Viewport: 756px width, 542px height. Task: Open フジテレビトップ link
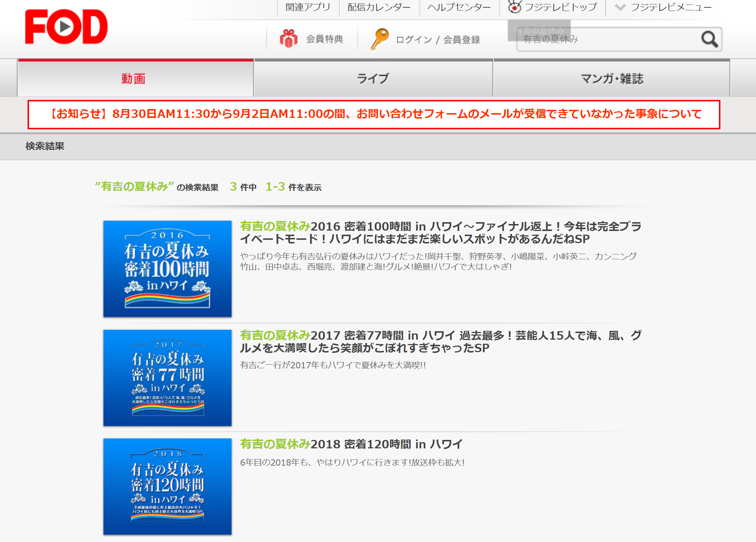pyautogui.click(x=561, y=7)
